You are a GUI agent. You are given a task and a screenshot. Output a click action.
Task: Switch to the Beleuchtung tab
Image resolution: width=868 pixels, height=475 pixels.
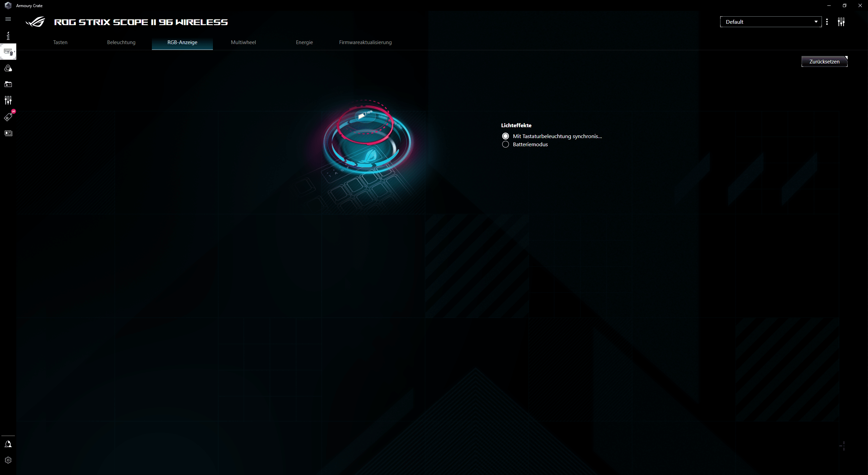pos(121,42)
